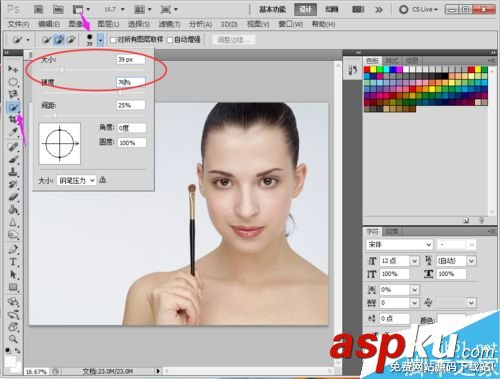Open CS Live menu button
The height and width of the screenshot is (379, 500).
click(419, 9)
